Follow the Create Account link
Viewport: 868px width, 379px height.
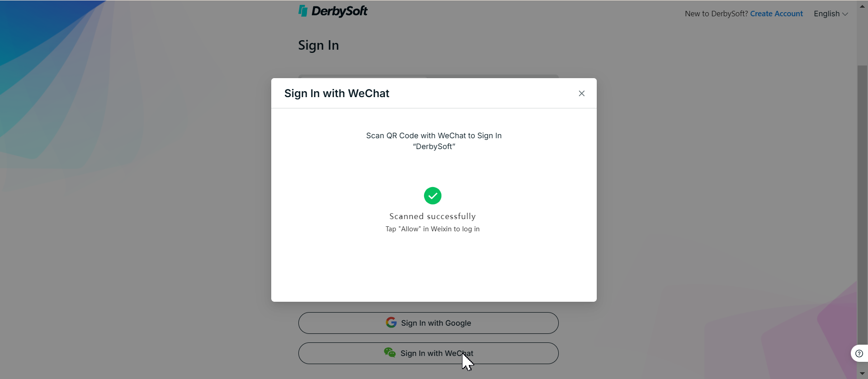[x=776, y=14]
